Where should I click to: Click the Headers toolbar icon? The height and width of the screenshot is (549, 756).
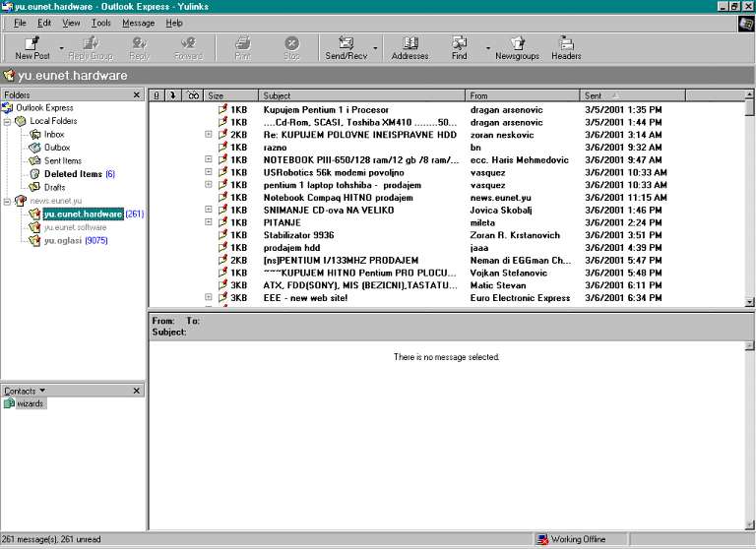click(566, 43)
